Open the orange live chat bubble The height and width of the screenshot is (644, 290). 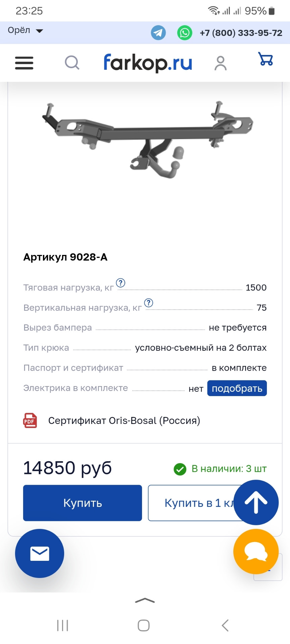click(256, 551)
